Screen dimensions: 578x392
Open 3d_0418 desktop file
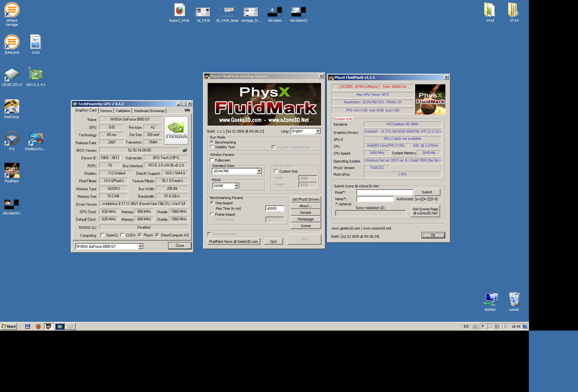click(203, 15)
